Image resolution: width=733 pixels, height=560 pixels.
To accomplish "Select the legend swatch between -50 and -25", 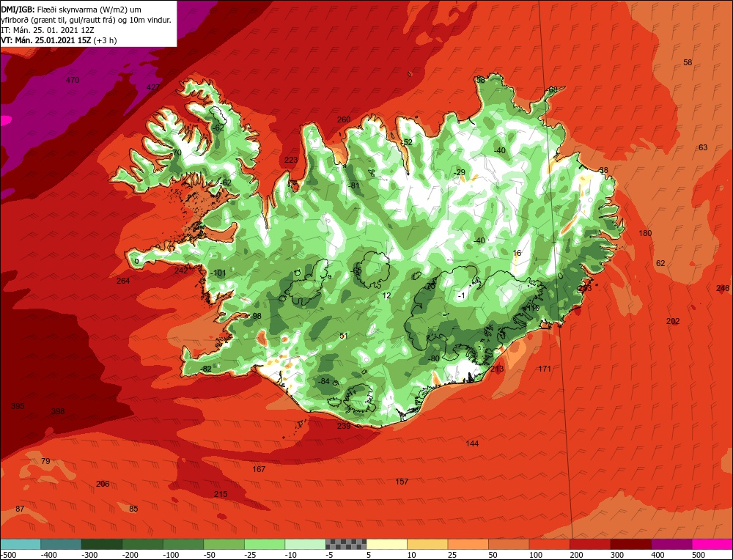I will click(224, 544).
